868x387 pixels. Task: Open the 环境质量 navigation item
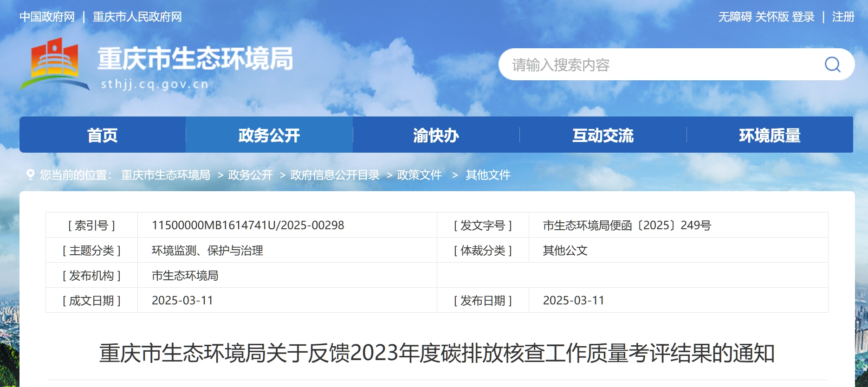pyautogui.click(x=770, y=135)
